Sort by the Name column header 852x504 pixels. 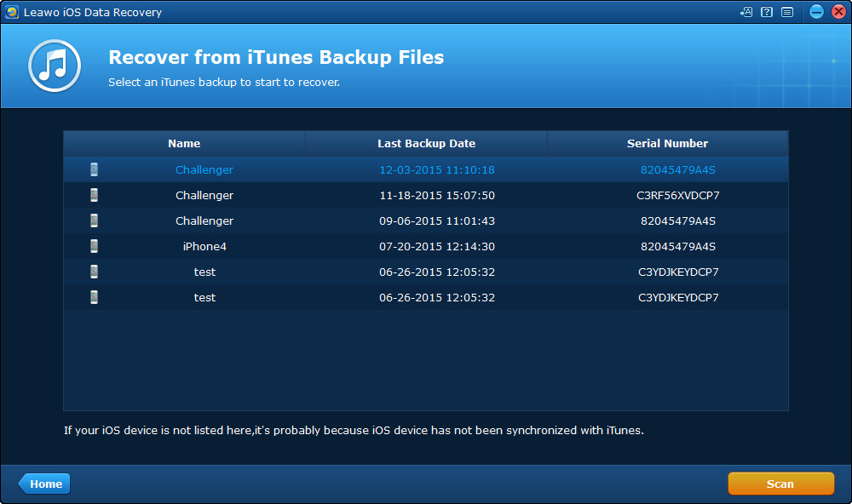[184, 143]
